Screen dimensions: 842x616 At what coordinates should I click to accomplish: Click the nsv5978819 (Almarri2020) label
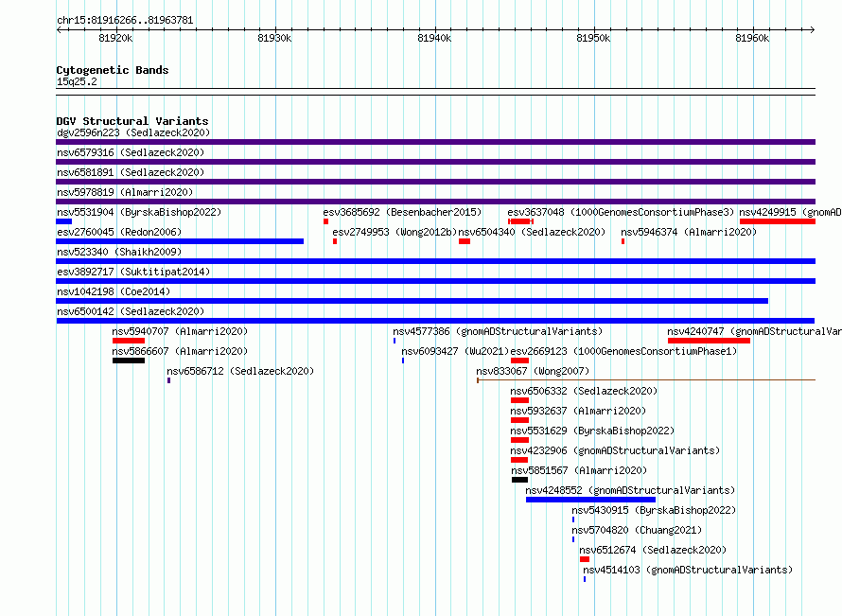click(x=125, y=192)
